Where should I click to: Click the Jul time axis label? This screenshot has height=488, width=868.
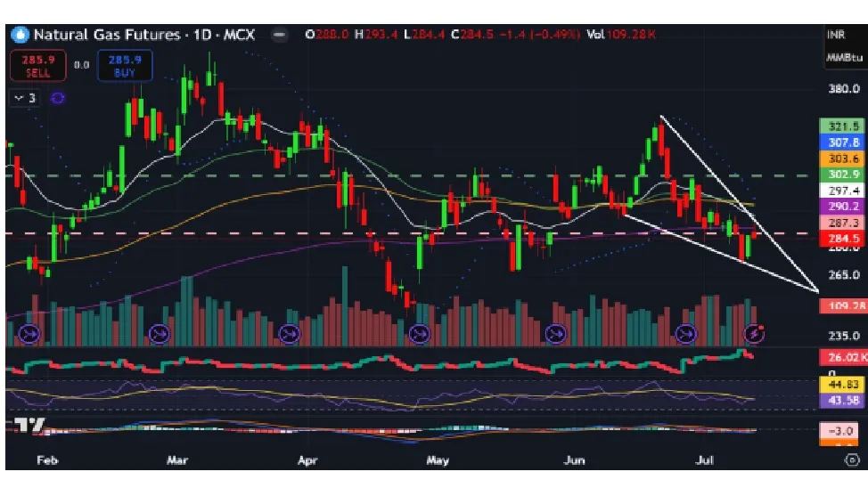[x=704, y=460]
